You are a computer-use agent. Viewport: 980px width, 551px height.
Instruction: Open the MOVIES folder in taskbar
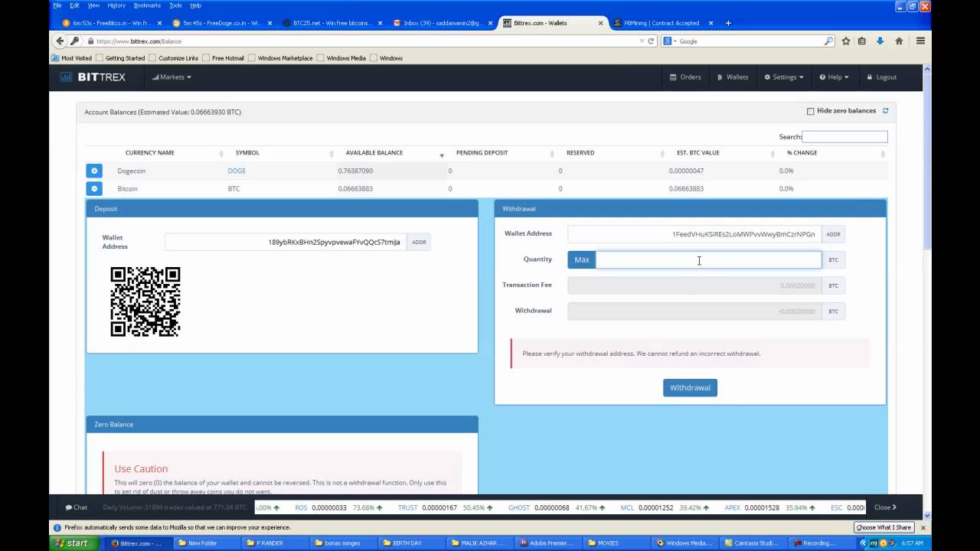615,543
